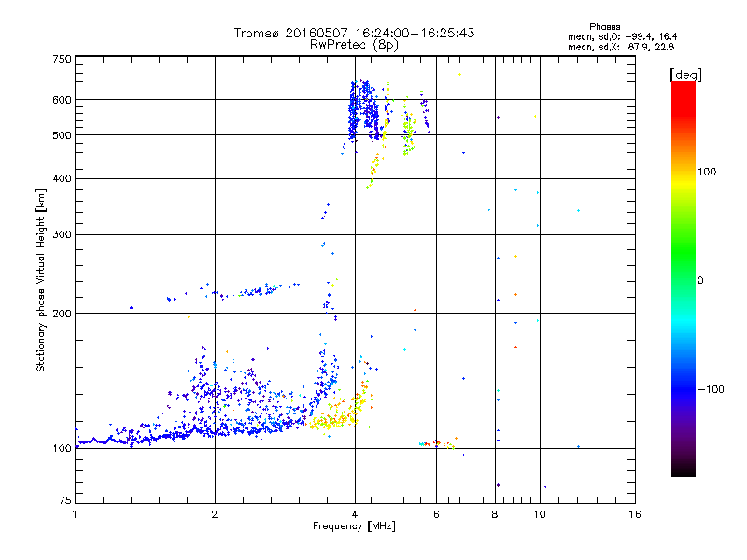Click the 'Phases' header label

coord(604,27)
